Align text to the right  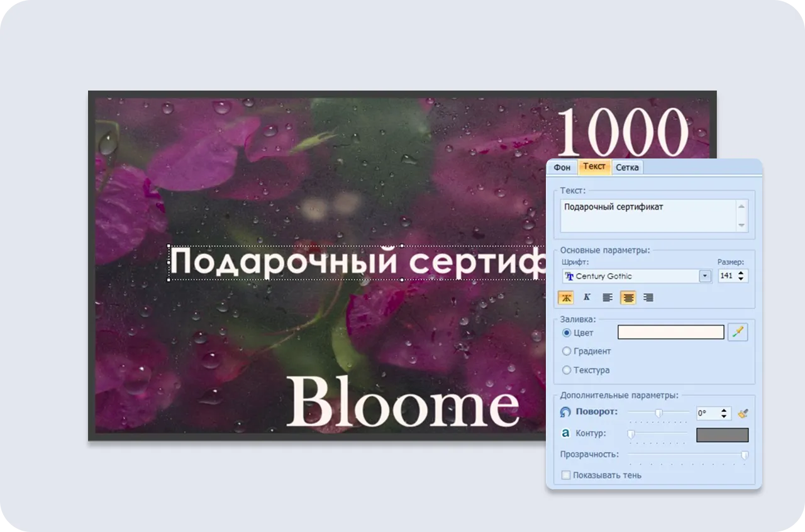click(x=648, y=297)
